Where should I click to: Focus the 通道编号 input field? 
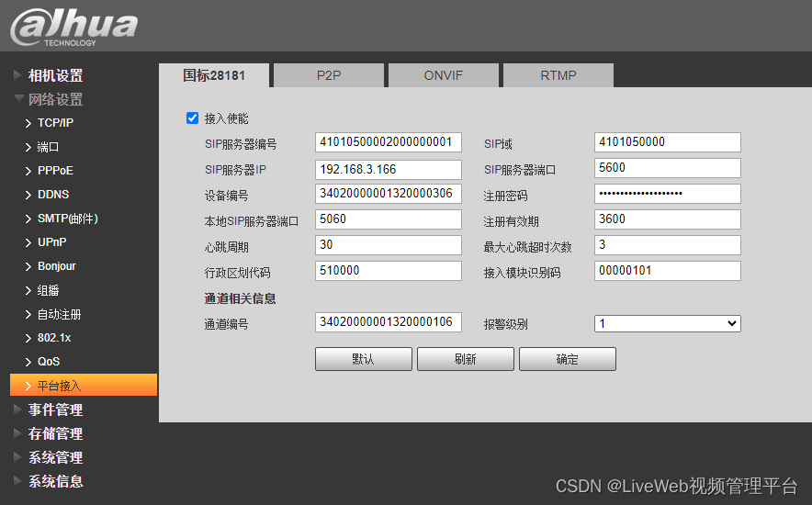[389, 322]
